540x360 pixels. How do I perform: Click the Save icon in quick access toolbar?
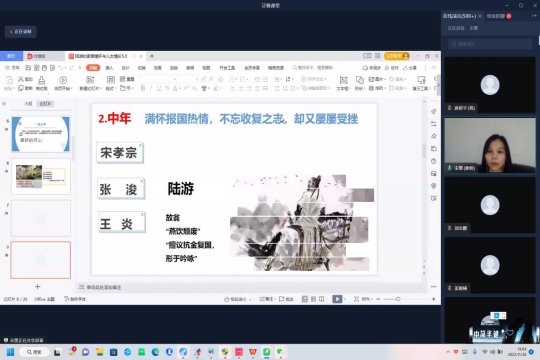(28, 68)
